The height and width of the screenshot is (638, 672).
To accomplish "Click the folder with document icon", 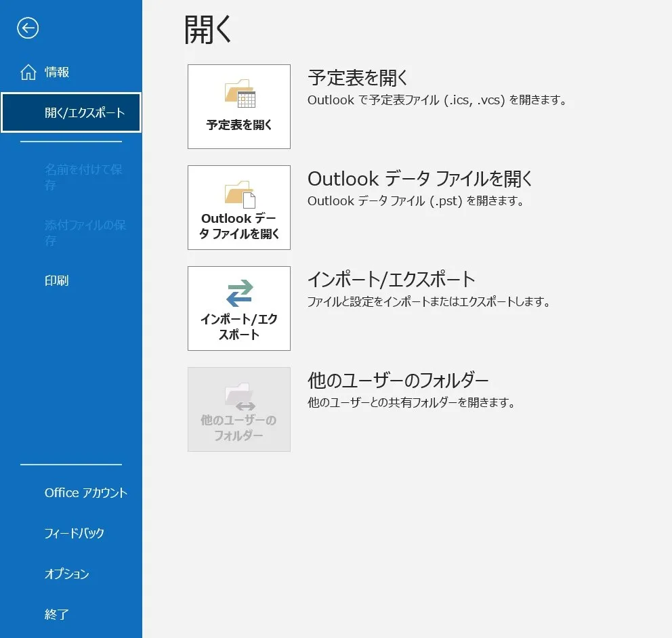I will [240, 194].
